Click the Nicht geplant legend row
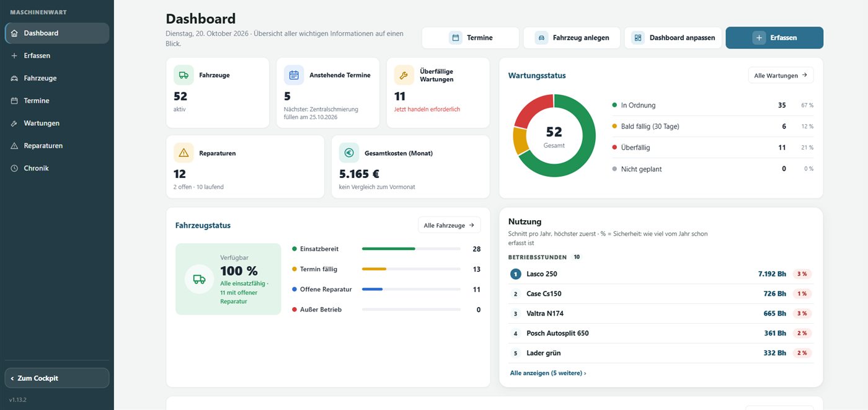 click(x=712, y=169)
